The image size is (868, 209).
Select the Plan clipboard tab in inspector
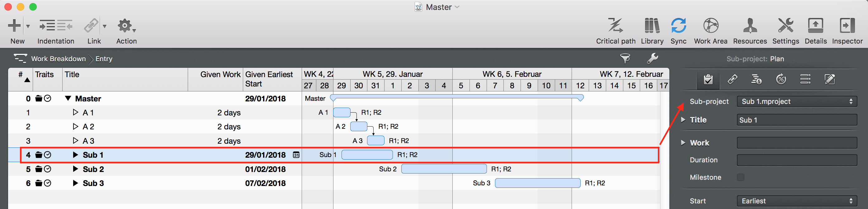click(x=708, y=79)
